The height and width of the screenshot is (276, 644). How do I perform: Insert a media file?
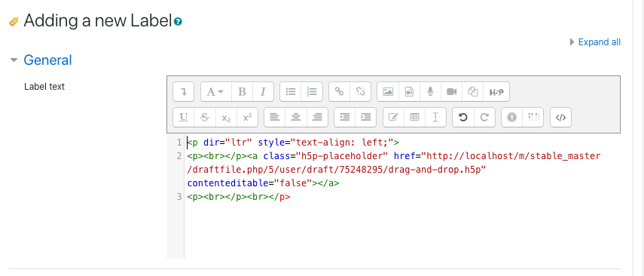click(x=409, y=91)
